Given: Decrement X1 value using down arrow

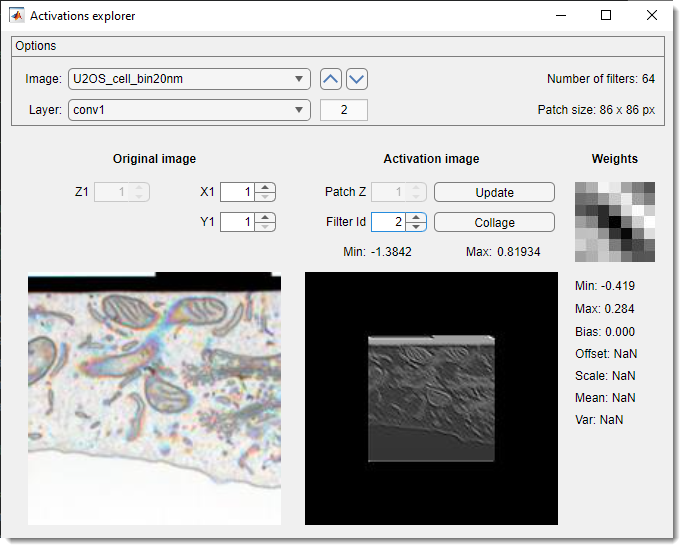Looking at the screenshot, I should pos(265,197).
